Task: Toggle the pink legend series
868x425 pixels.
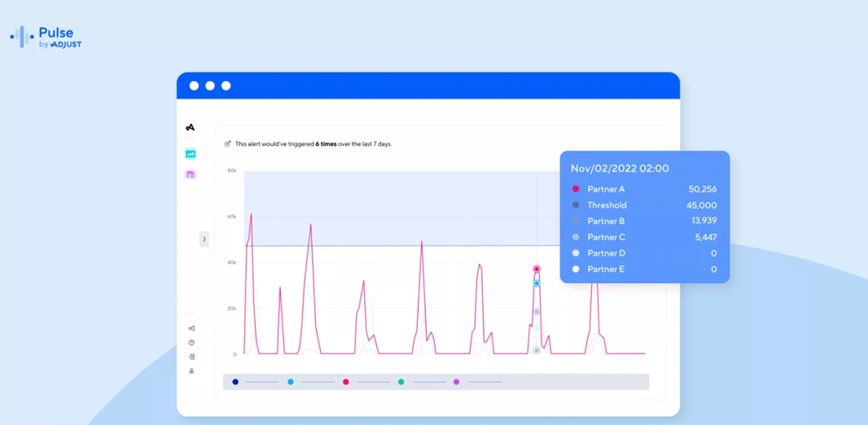Action: [346, 382]
